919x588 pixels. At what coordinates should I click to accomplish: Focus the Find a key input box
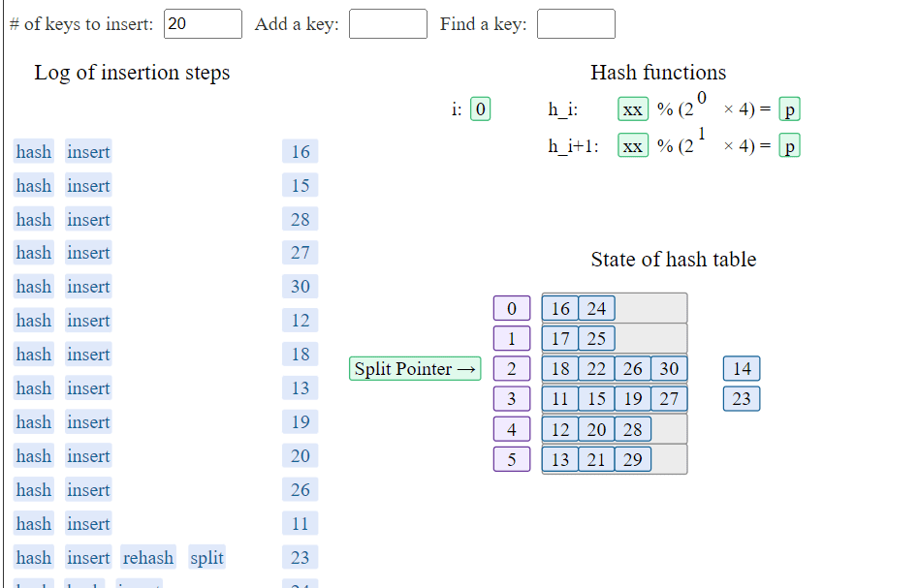pos(576,24)
